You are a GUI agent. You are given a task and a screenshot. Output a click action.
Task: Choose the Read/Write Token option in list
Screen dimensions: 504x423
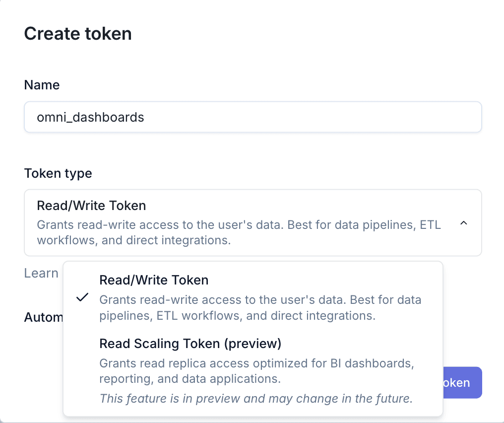253,297
